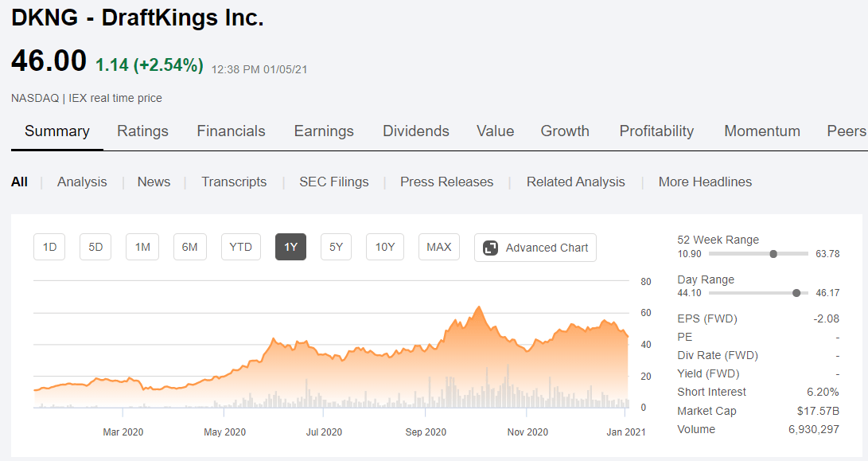Go to the Peers tab
Screen dimensions: 868x461
(x=847, y=131)
